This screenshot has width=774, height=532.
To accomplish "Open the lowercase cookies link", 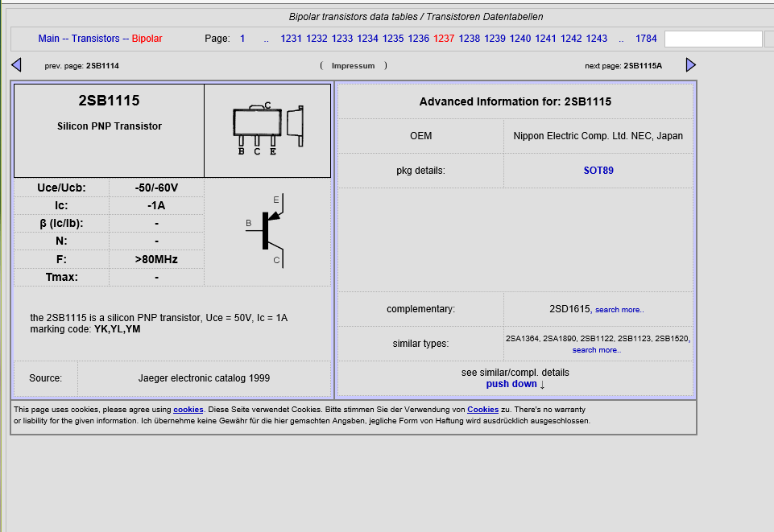I will [188, 410].
